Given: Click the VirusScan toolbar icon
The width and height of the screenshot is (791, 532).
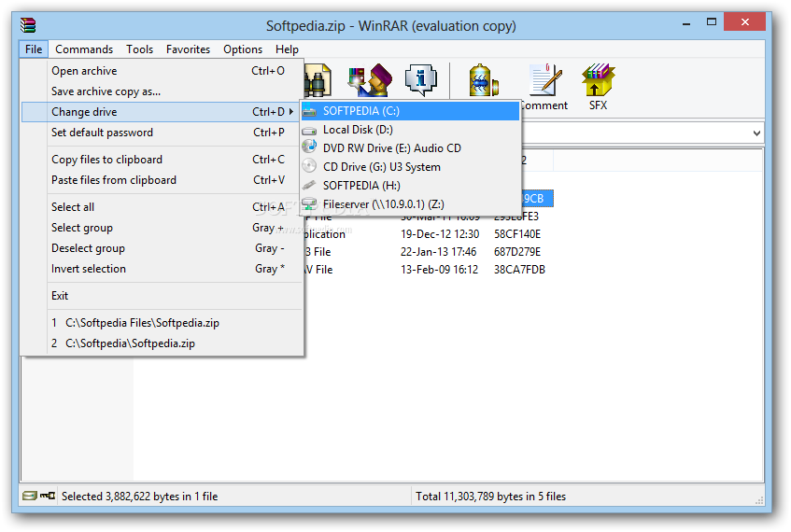Looking at the screenshot, I should coord(483,79).
